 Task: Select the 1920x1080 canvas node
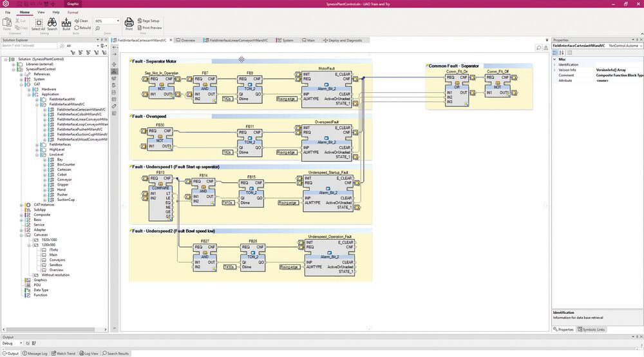[x=50, y=240]
